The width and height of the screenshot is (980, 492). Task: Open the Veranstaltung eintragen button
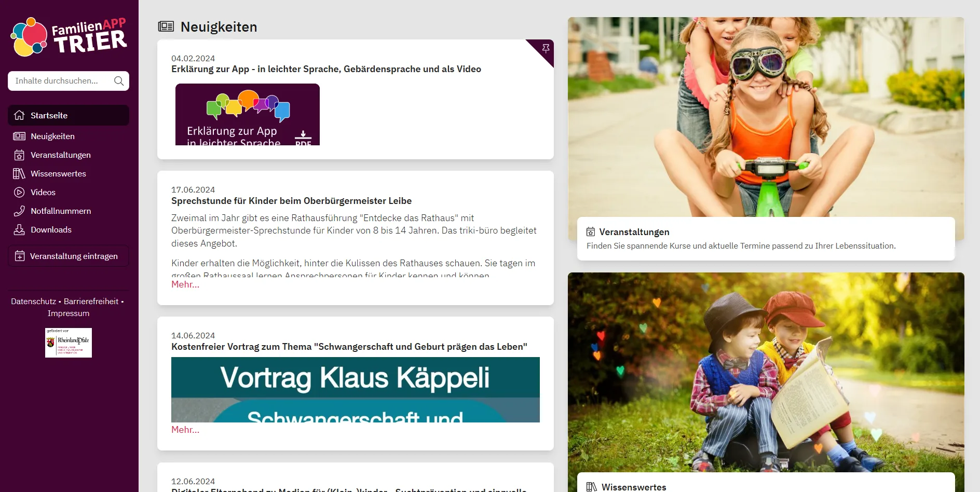[x=69, y=256]
